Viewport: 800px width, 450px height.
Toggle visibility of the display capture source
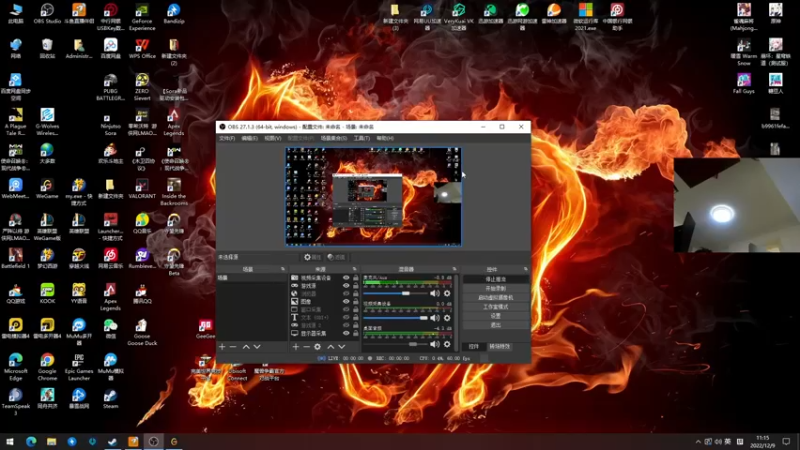(x=346, y=333)
